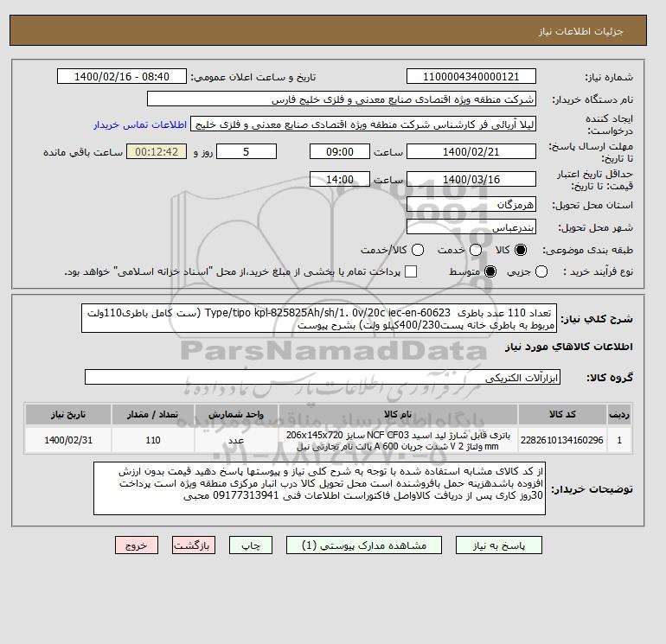
Task: Choose the جزیی purchase type radio
Action: click(541, 271)
